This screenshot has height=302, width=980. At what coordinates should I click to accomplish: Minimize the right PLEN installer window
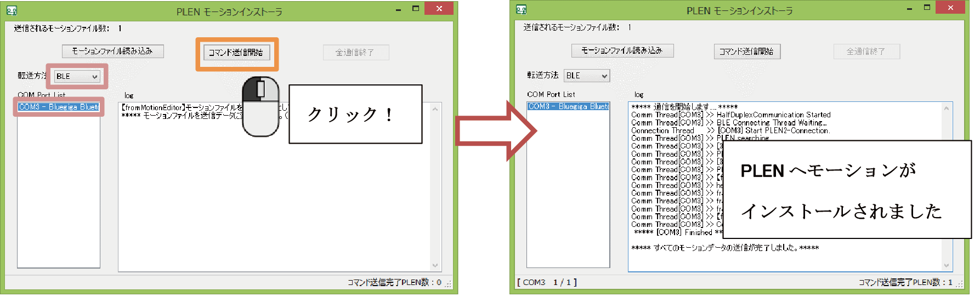(909, 8)
